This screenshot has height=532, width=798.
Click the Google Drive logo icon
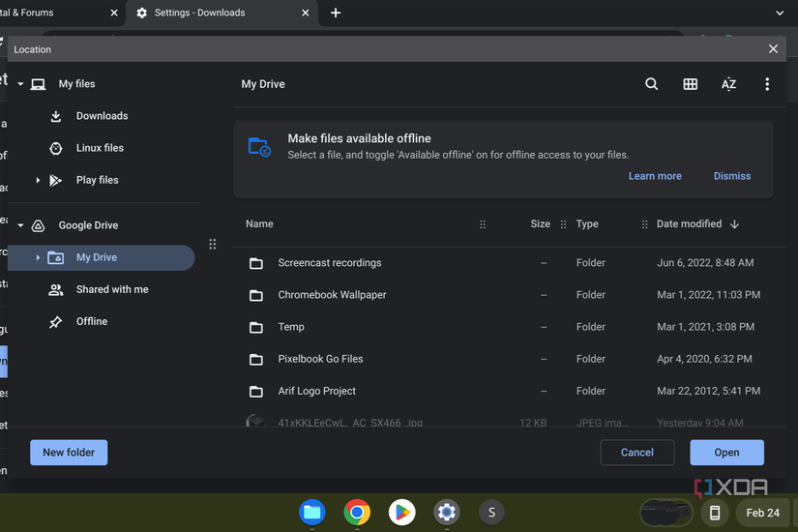[38, 225]
